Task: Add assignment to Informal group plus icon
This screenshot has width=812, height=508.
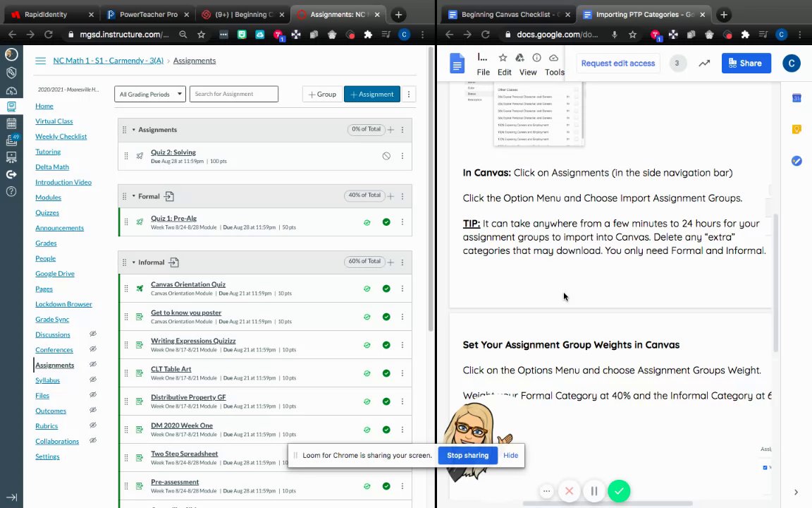Action: pos(390,262)
